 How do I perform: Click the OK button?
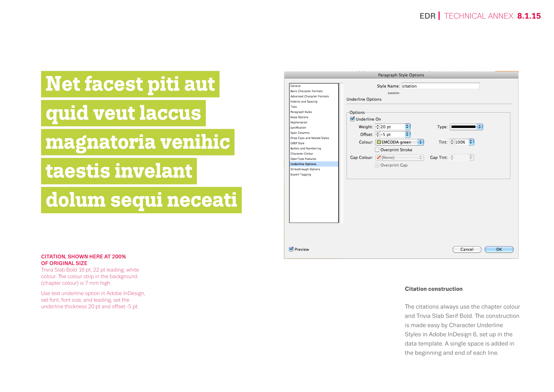(x=499, y=249)
